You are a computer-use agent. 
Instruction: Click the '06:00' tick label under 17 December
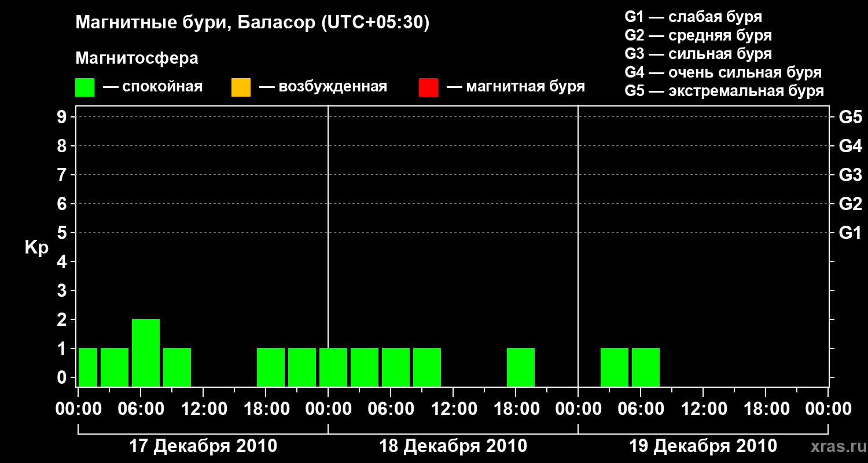point(141,409)
